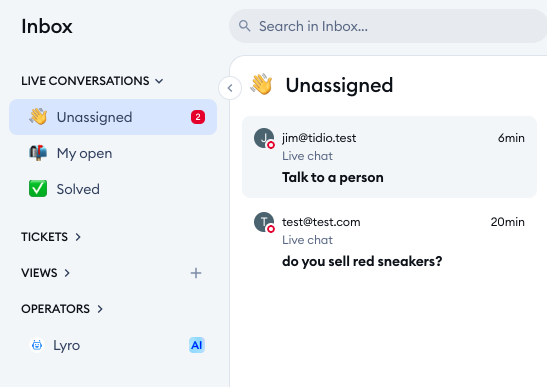Click the Lyro bot icon

point(37,345)
